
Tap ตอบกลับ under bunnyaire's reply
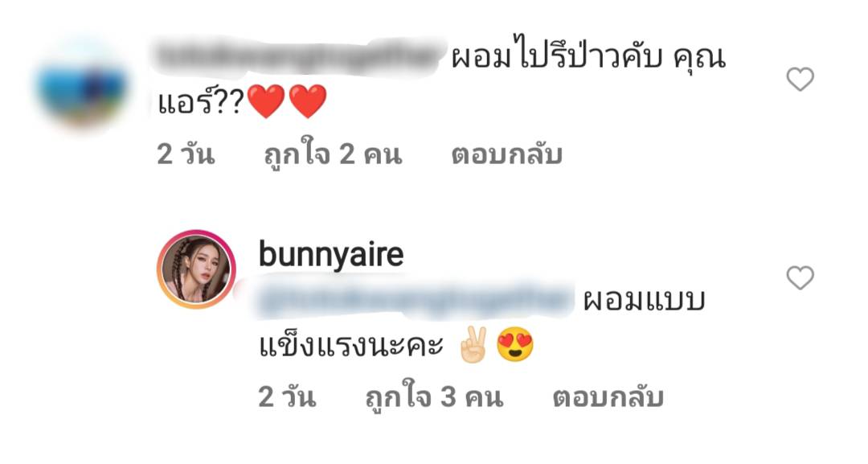608,396
